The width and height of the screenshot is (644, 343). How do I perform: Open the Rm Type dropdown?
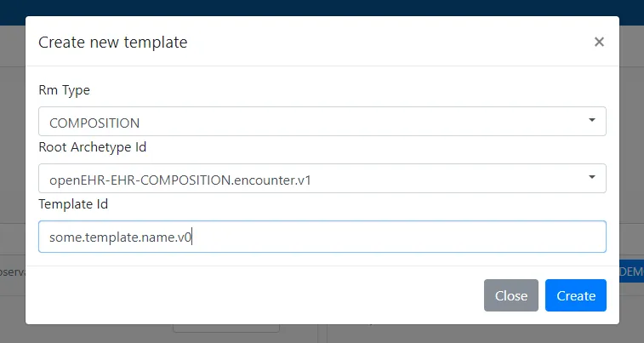[x=322, y=122]
